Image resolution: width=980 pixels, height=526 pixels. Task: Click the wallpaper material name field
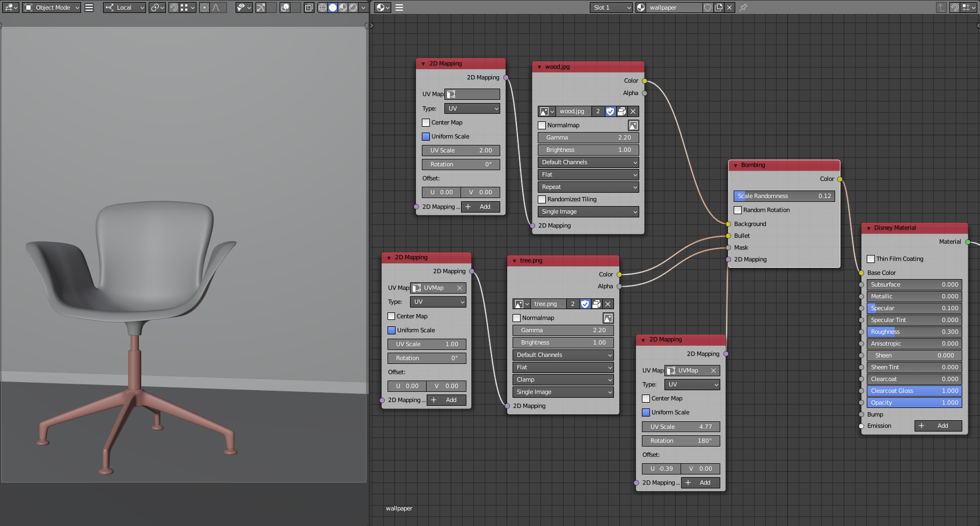(x=674, y=8)
